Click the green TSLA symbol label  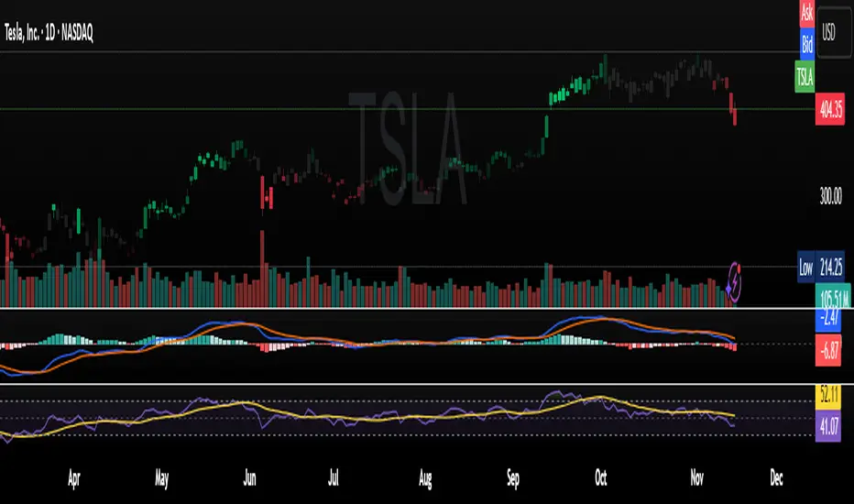pyautogui.click(x=805, y=76)
